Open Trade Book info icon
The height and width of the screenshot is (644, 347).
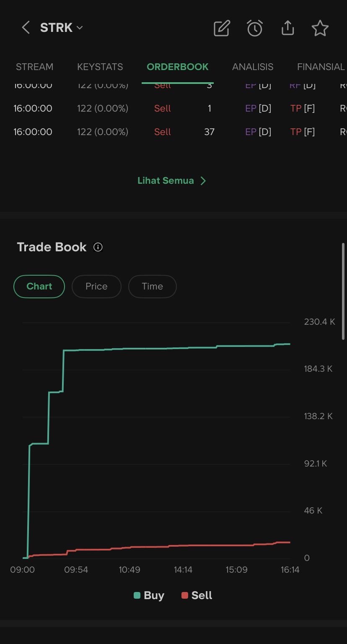point(98,247)
